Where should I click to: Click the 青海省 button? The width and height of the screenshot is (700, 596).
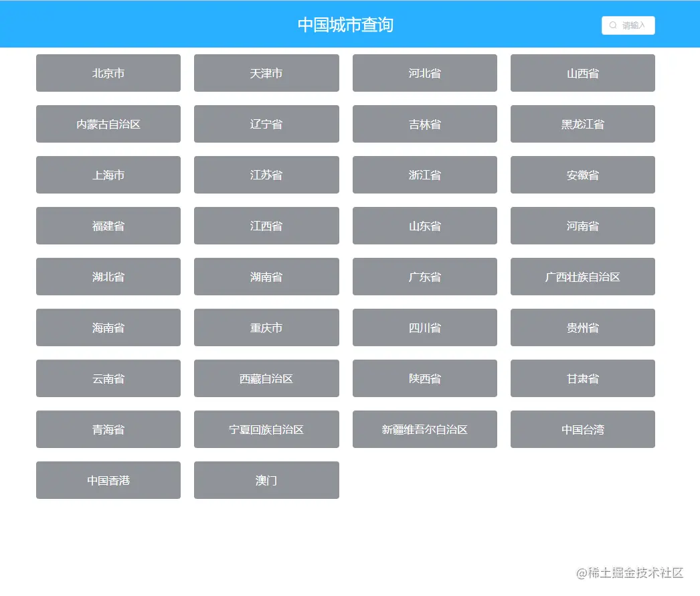click(x=108, y=430)
